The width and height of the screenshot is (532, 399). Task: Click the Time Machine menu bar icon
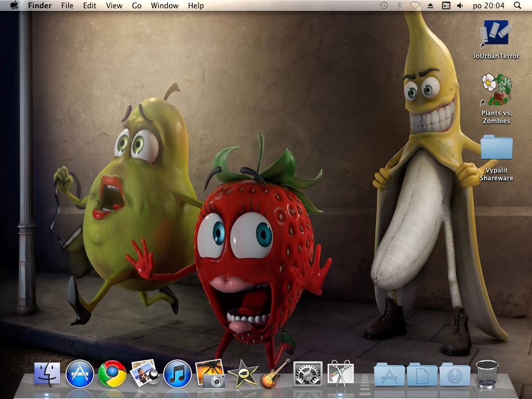pos(384,5)
